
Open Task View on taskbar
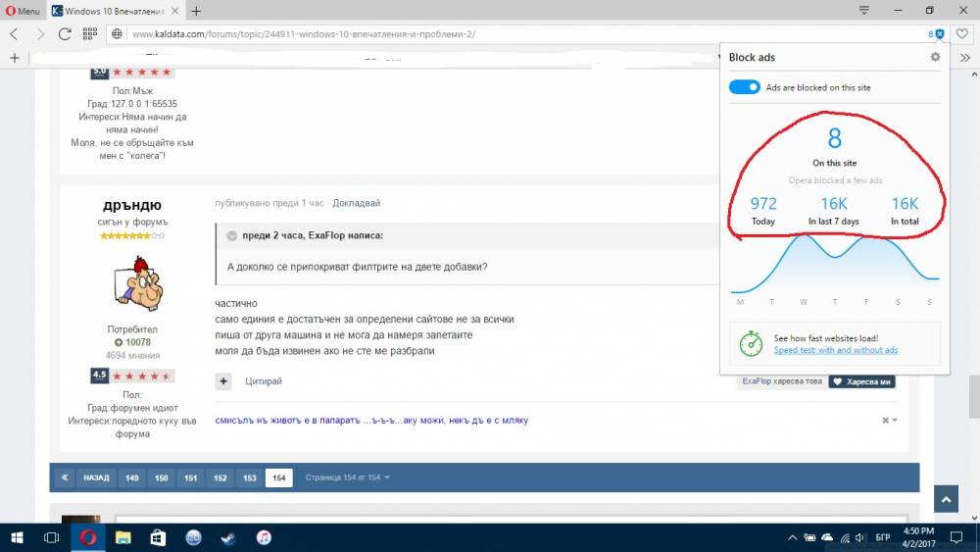click(51, 537)
